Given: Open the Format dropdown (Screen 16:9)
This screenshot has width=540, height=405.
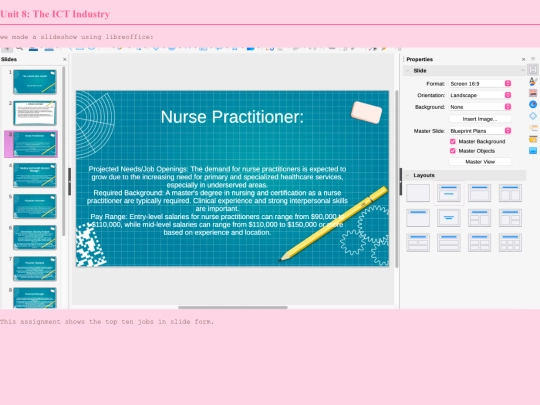Looking at the screenshot, I should point(480,84).
